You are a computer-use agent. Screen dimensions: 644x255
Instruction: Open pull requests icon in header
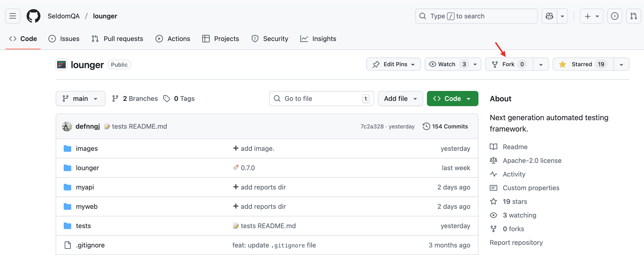[x=633, y=16]
